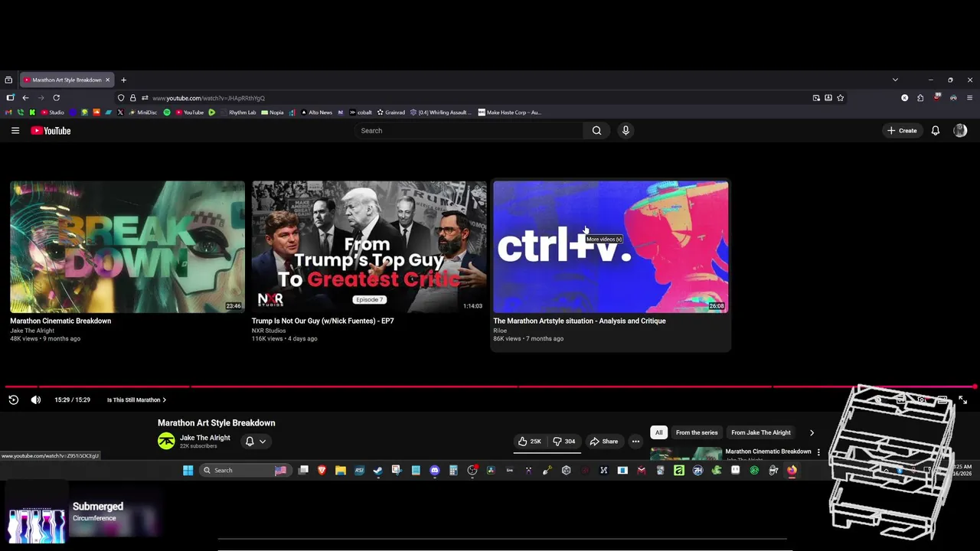Select the From the series chip
This screenshot has width=980, height=551.
697,432
